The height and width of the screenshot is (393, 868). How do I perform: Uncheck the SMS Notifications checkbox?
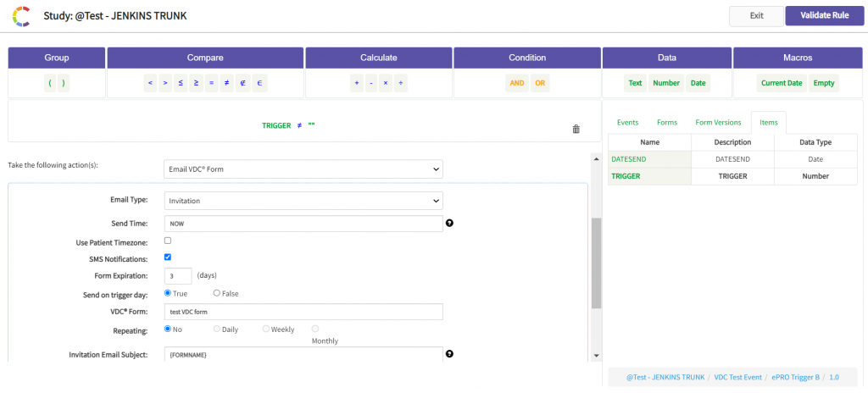168,257
